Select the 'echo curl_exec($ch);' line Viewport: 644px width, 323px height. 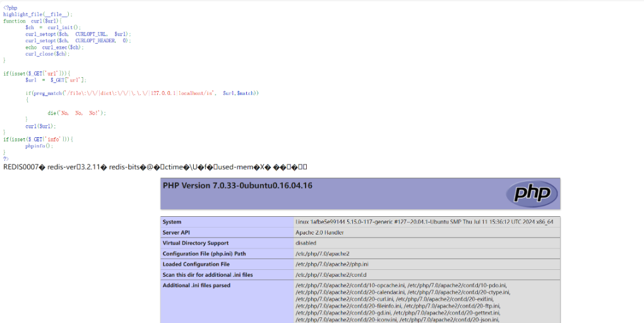pyautogui.click(x=54, y=47)
